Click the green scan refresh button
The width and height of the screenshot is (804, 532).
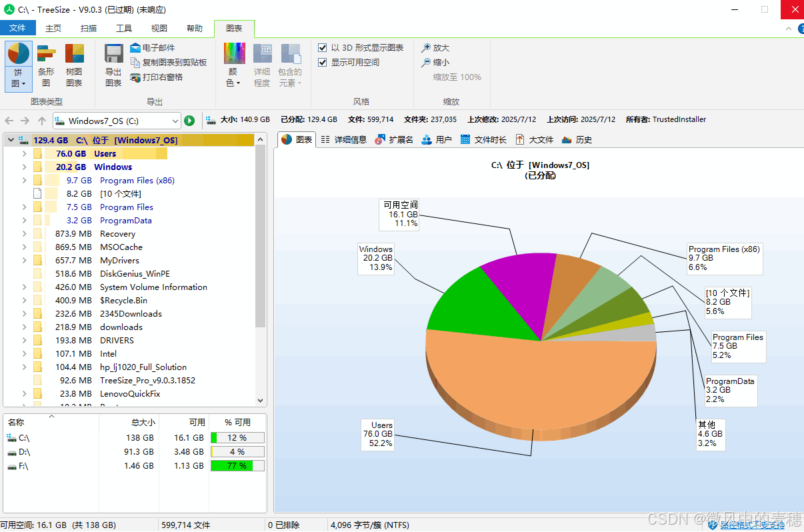(x=189, y=121)
